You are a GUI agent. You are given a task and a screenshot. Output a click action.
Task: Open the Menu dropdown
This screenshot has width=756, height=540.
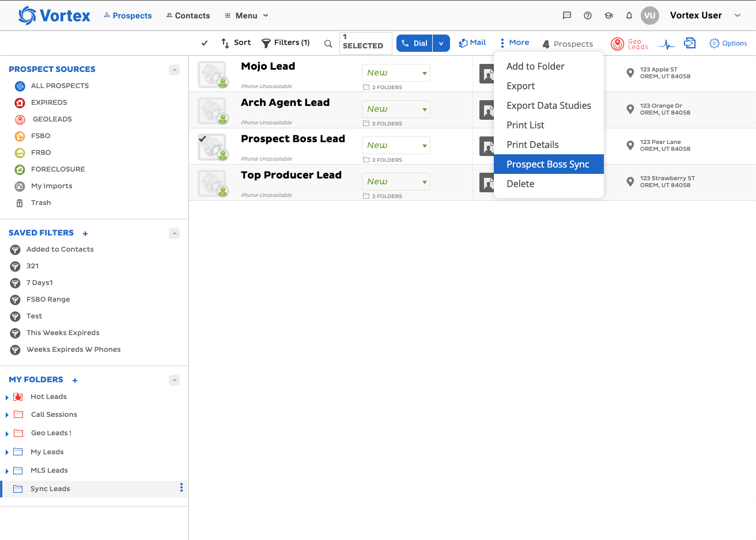(x=247, y=16)
